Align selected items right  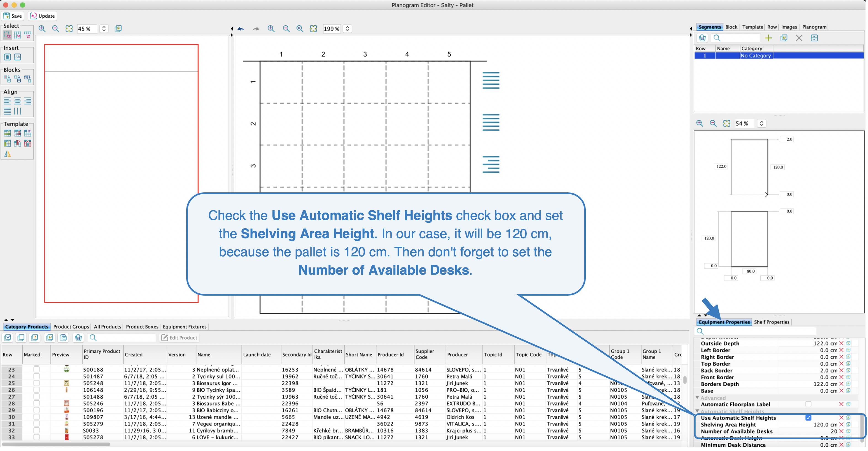coord(28,101)
